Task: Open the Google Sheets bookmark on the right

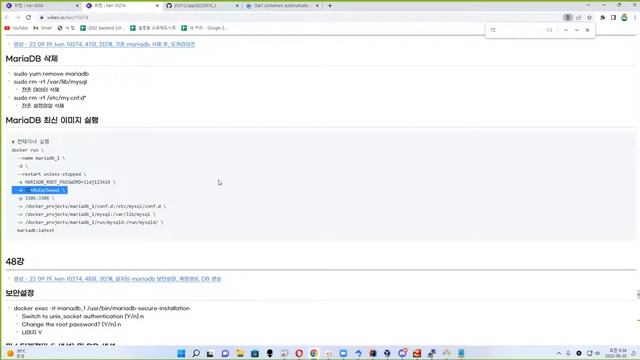Action: coord(204,28)
